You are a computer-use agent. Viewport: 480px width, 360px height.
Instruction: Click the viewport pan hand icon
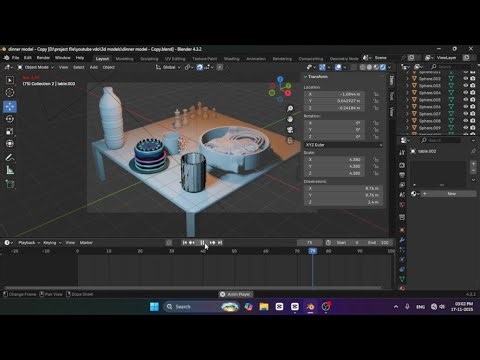pos(290,119)
